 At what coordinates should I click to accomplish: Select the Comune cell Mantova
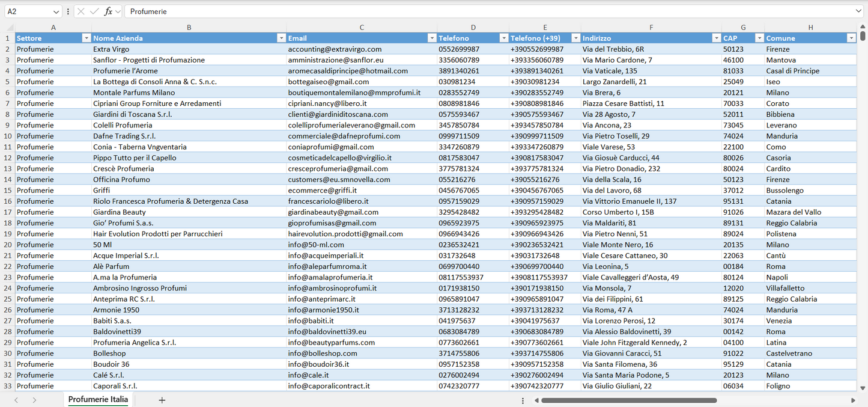tap(810, 60)
